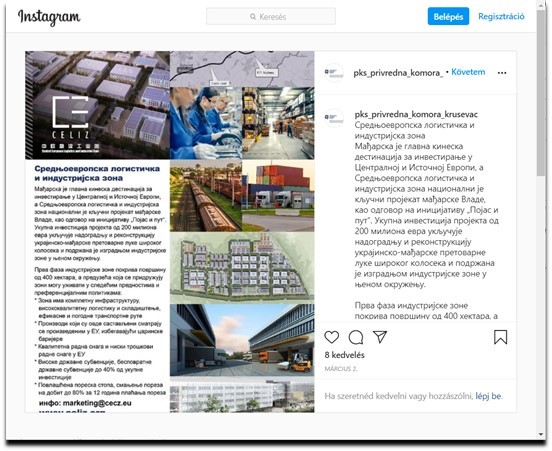552x451 pixels.
Task: Click the MÁRCIUS 2. post date
Action: point(340,369)
